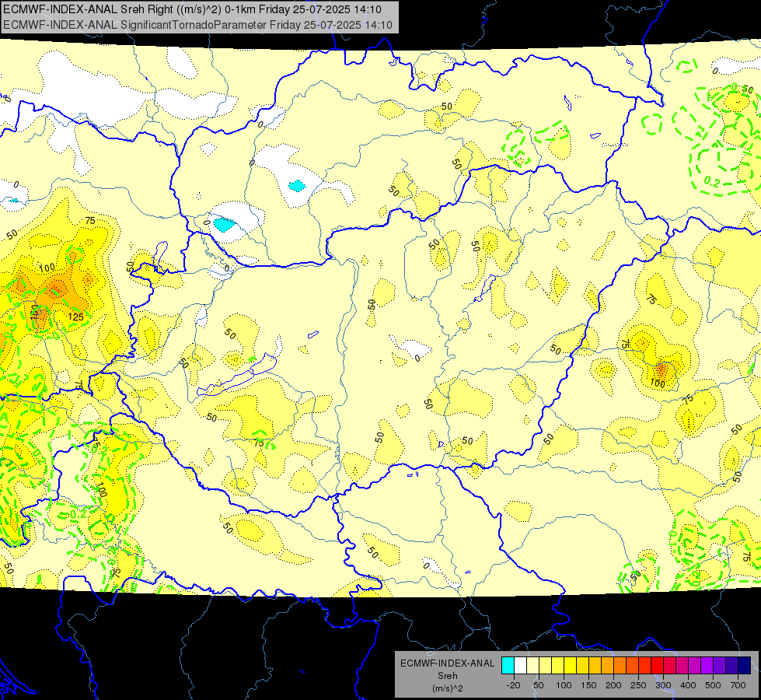This screenshot has width=761, height=700.
Task: Click the 300 tick label in the legend scale
Action: [664, 685]
